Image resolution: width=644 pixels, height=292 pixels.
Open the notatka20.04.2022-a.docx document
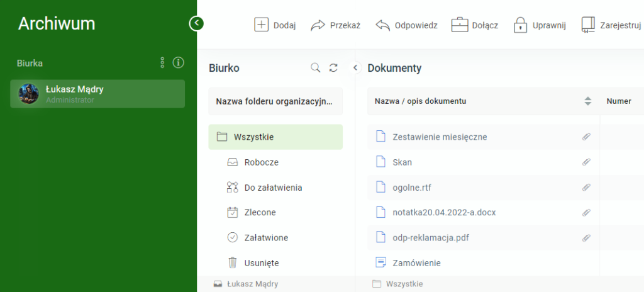click(x=445, y=213)
